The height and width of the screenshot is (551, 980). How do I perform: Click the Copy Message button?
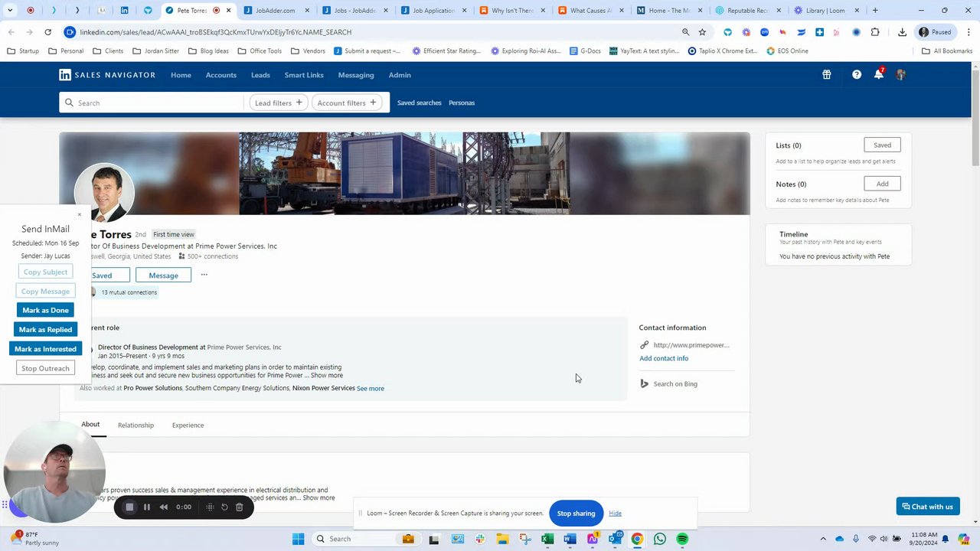point(45,291)
